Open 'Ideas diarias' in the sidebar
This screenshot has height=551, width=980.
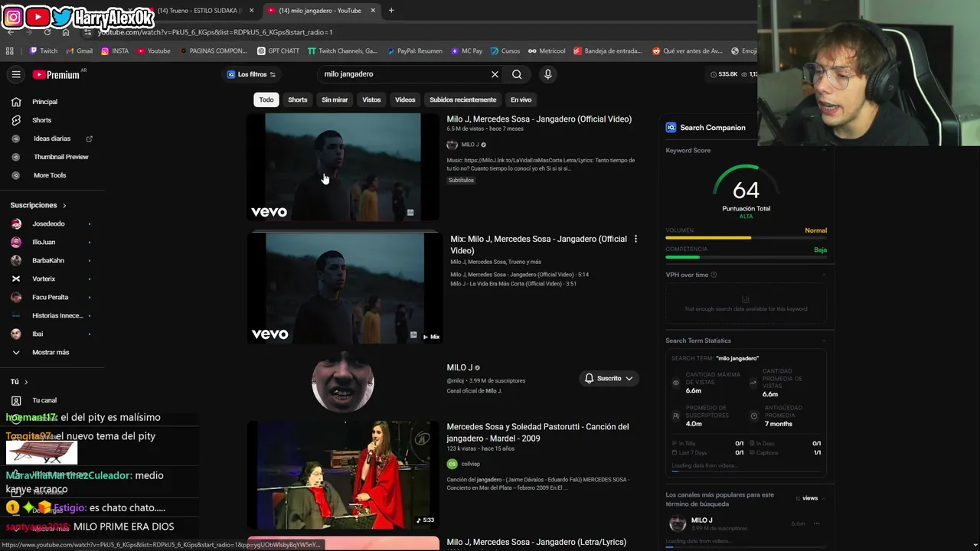(x=52, y=139)
